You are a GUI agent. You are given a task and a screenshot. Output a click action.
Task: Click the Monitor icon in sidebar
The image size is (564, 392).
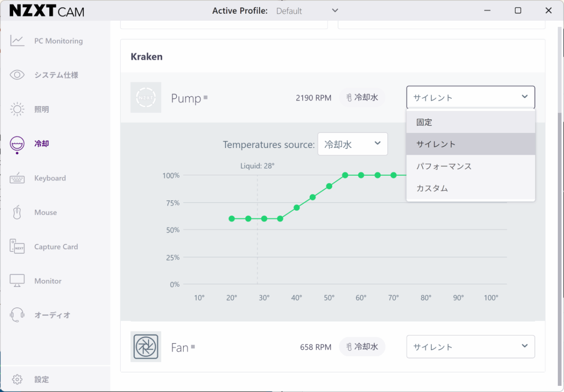(17, 281)
